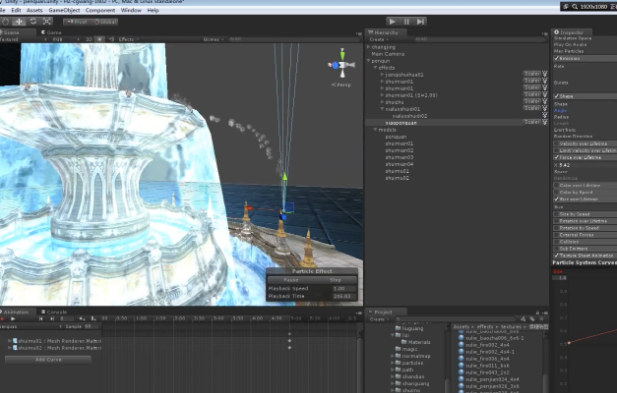The width and height of the screenshot is (617, 393).
Task: Enable Rotation over Lifetime module
Action: 556,221
